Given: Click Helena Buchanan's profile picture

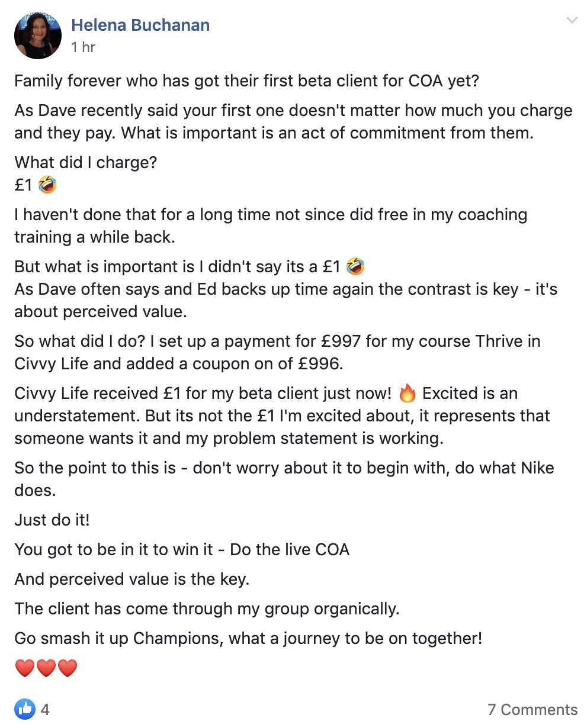Looking at the screenshot, I should (38, 36).
